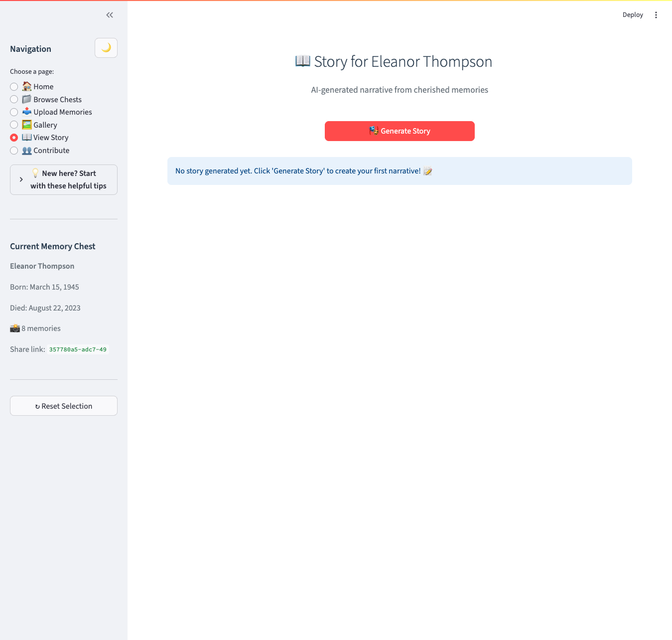Click the 'No story generated yet' info banner
The height and width of the screenshot is (640, 672).
(x=400, y=171)
